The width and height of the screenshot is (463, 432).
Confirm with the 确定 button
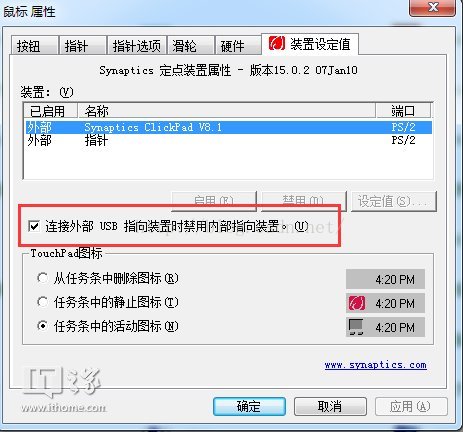[x=249, y=406]
